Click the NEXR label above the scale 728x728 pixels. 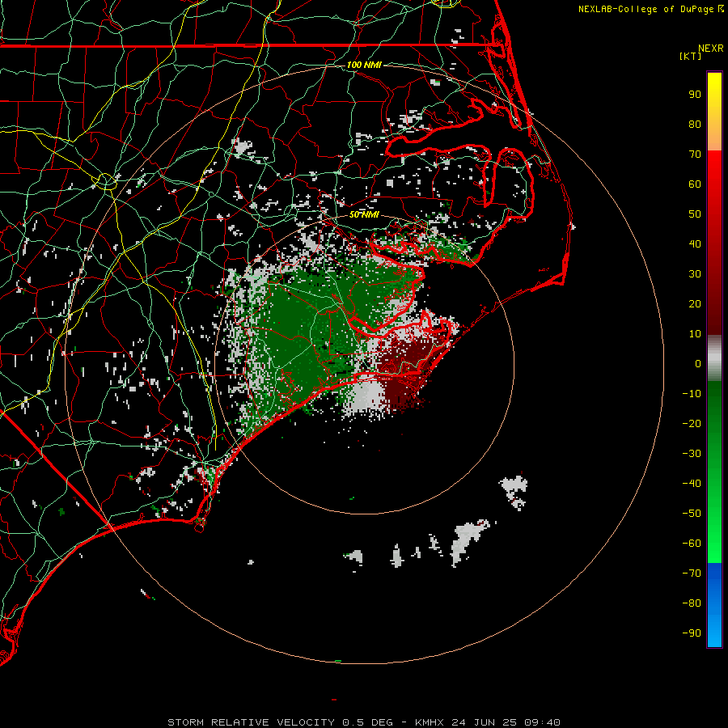[710, 49]
